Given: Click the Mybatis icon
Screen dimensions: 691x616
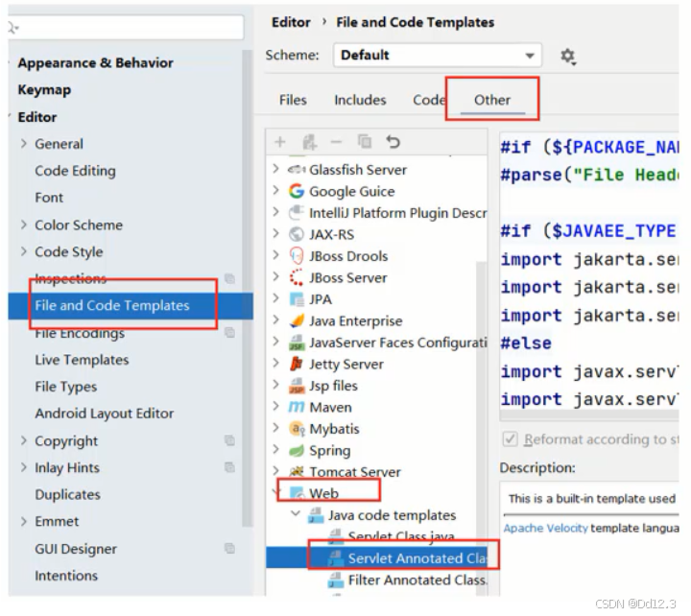Looking at the screenshot, I should [297, 428].
